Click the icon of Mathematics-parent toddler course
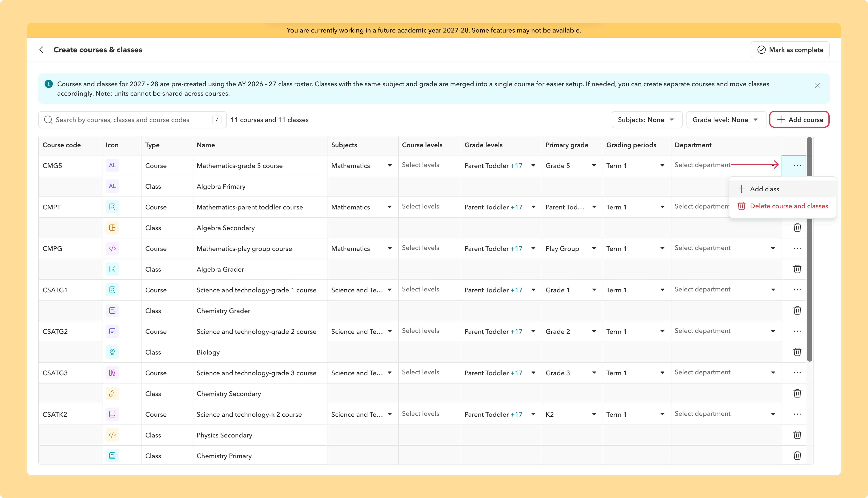 pyautogui.click(x=112, y=207)
